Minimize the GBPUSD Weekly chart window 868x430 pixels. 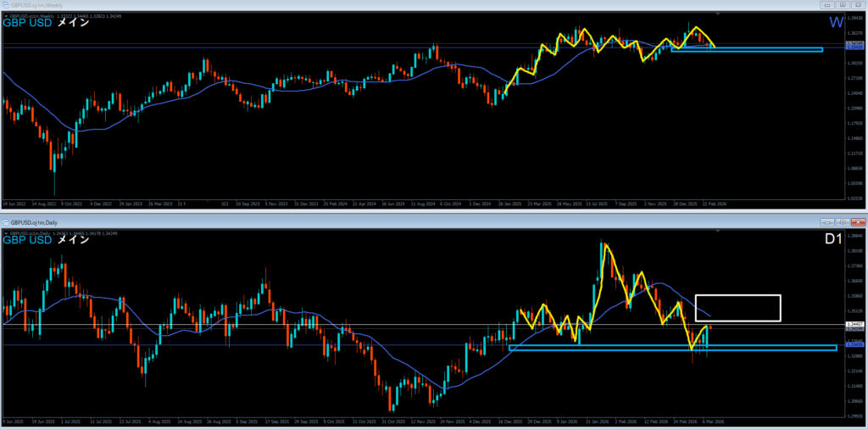(x=829, y=5)
